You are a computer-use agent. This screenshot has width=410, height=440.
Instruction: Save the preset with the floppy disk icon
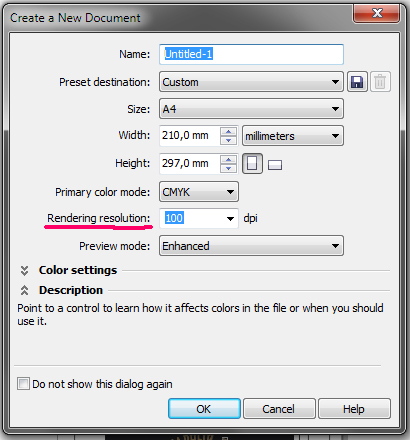tap(357, 82)
